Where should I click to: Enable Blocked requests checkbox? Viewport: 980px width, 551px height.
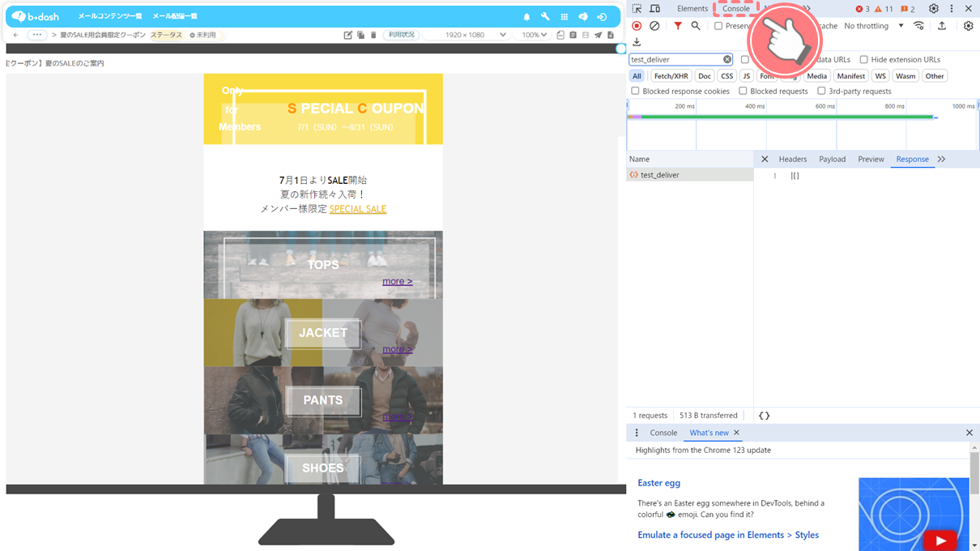(x=743, y=92)
